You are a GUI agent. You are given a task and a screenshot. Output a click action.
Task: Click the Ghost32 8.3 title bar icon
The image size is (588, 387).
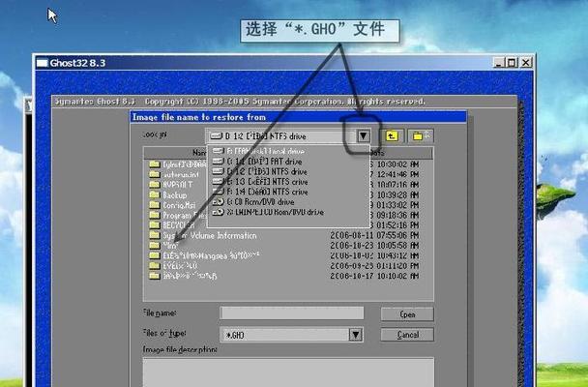42,63
